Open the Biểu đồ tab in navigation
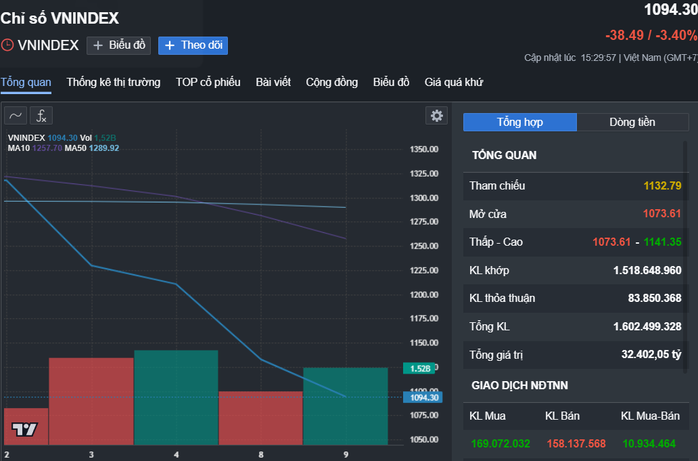Viewport: 698px width, 461px height. click(391, 82)
